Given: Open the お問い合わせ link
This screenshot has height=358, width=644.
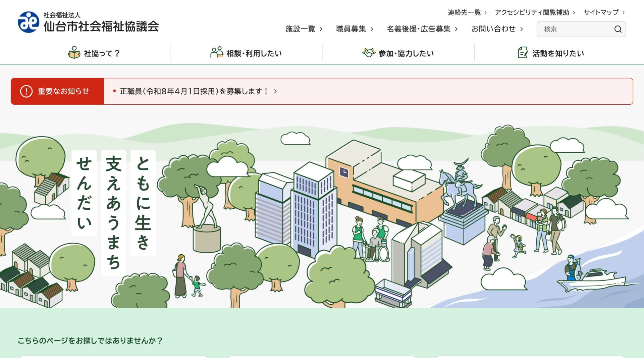Looking at the screenshot, I should [497, 29].
